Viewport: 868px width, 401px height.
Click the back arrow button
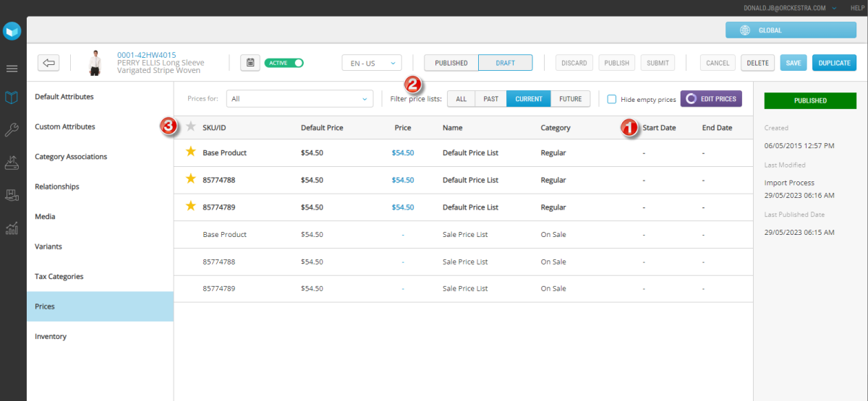[x=48, y=63]
